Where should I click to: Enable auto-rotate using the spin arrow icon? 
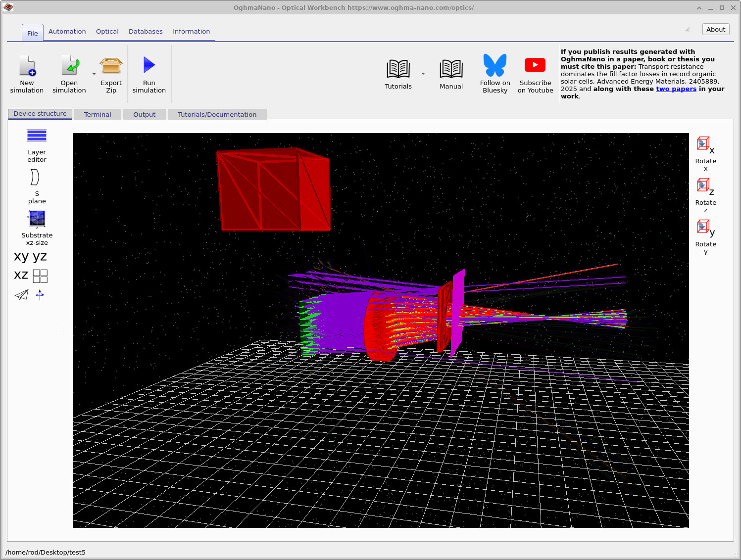tap(40, 295)
